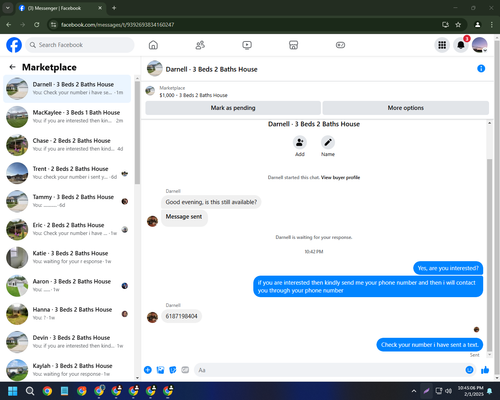Open account profile picture menu
This screenshot has width=500, height=400.
pos(480,45)
